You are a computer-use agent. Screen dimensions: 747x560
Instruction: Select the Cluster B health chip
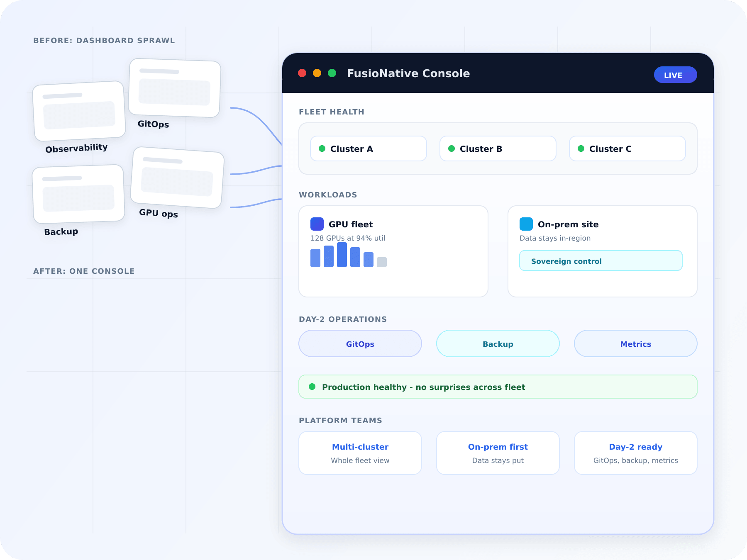tap(498, 149)
